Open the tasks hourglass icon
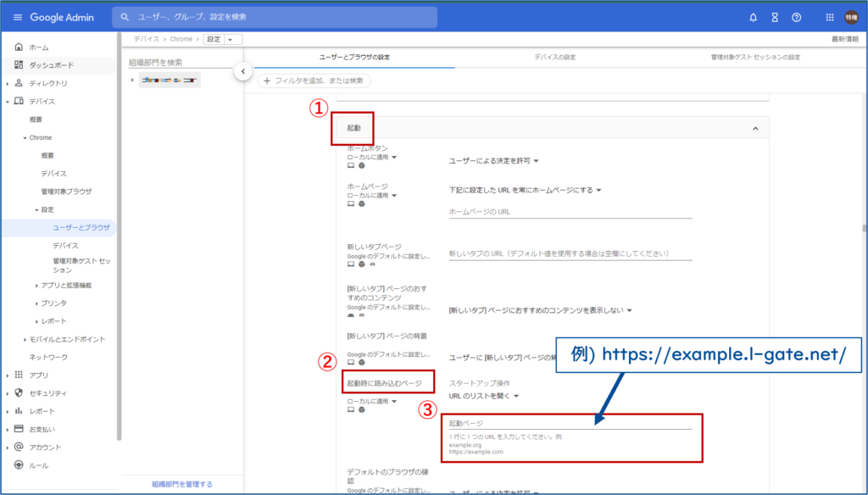Screen dimensions: 868x495 pyautogui.click(x=775, y=17)
